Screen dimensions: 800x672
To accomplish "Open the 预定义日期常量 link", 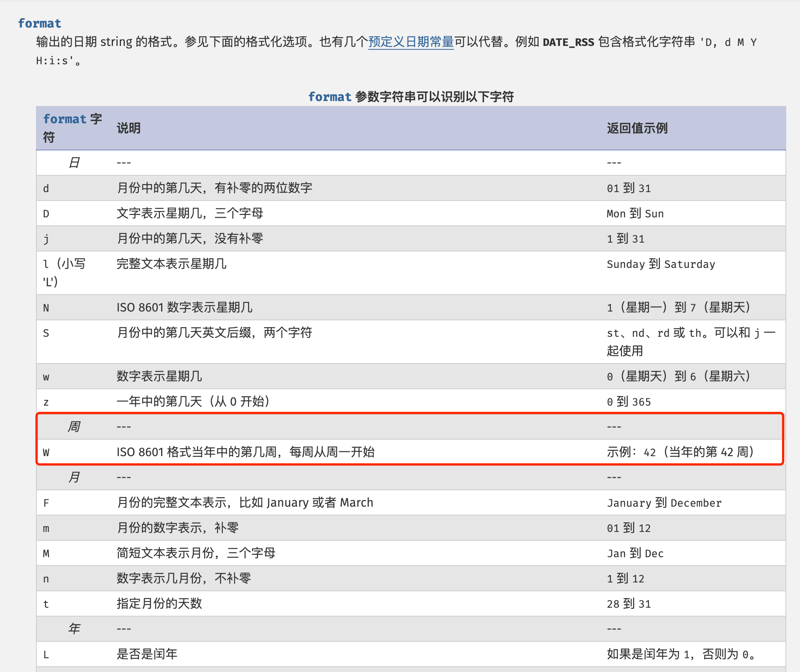I will (411, 41).
